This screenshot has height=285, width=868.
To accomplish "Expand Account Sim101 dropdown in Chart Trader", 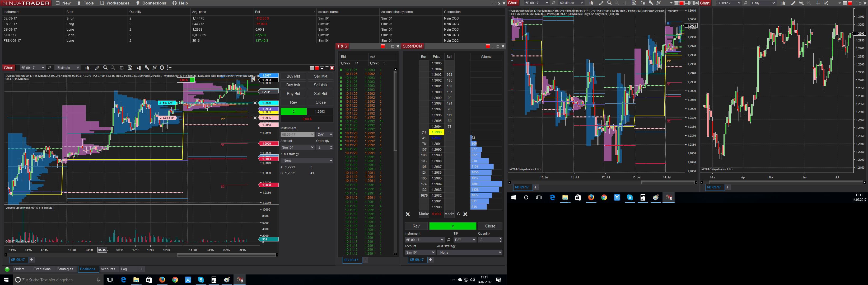I will click(x=297, y=147).
